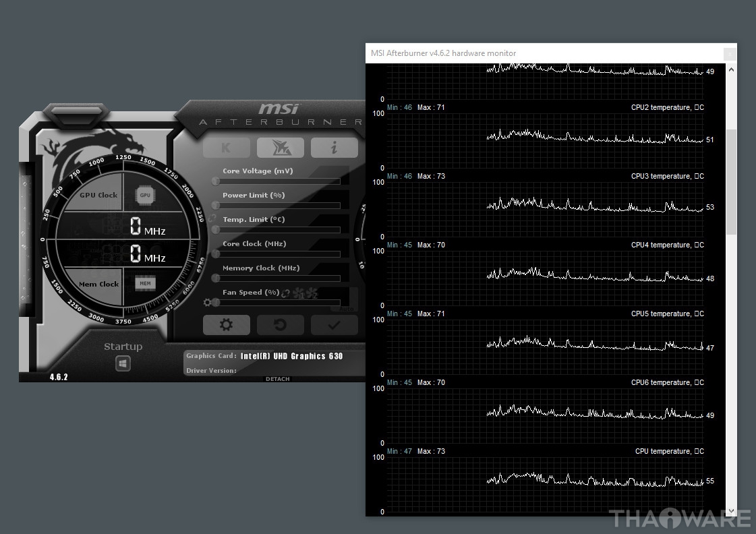Click the GPU Clock label in gauge
Image resolution: width=756 pixels, height=534 pixels.
click(x=98, y=195)
